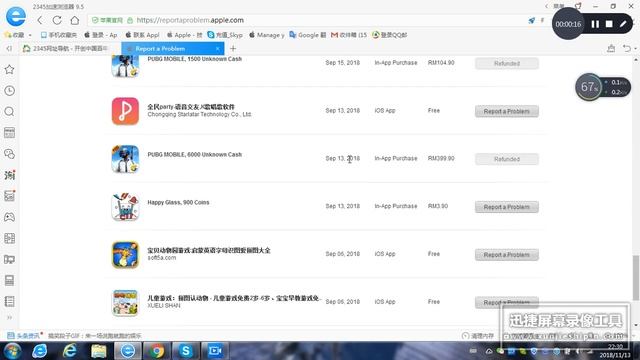The height and width of the screenshot is (360, 640).
Task: Report a Problem for the Sep 13 free iOS App
Action: click(507, 111)
